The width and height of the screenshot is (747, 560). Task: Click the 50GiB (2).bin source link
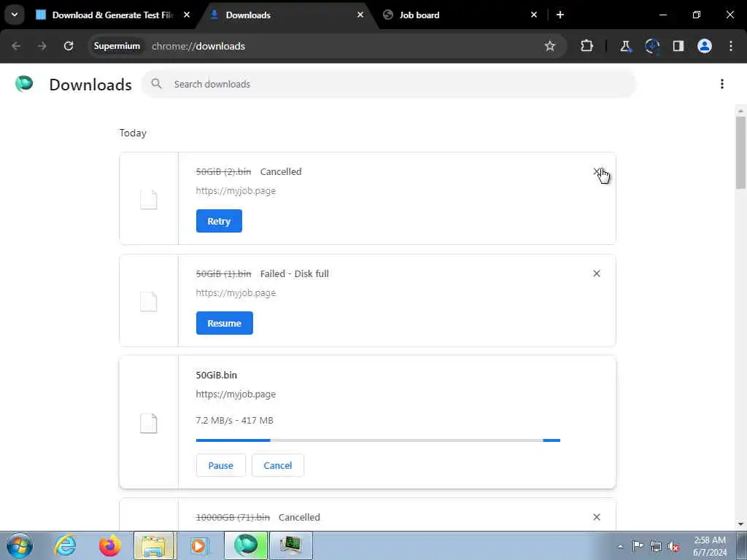(236, 191)
